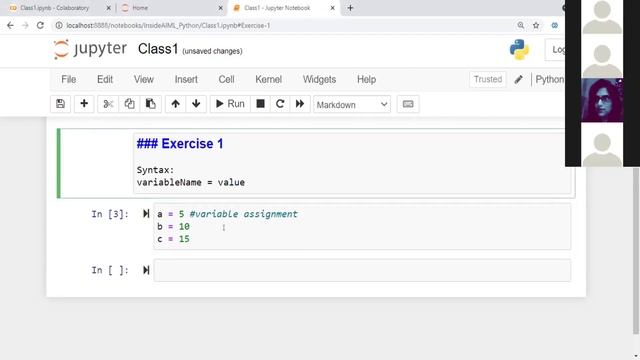Close the Colaboratory browser tab
Image resolution: width=640 pixels, height=360 pixels.
point(108,8)
